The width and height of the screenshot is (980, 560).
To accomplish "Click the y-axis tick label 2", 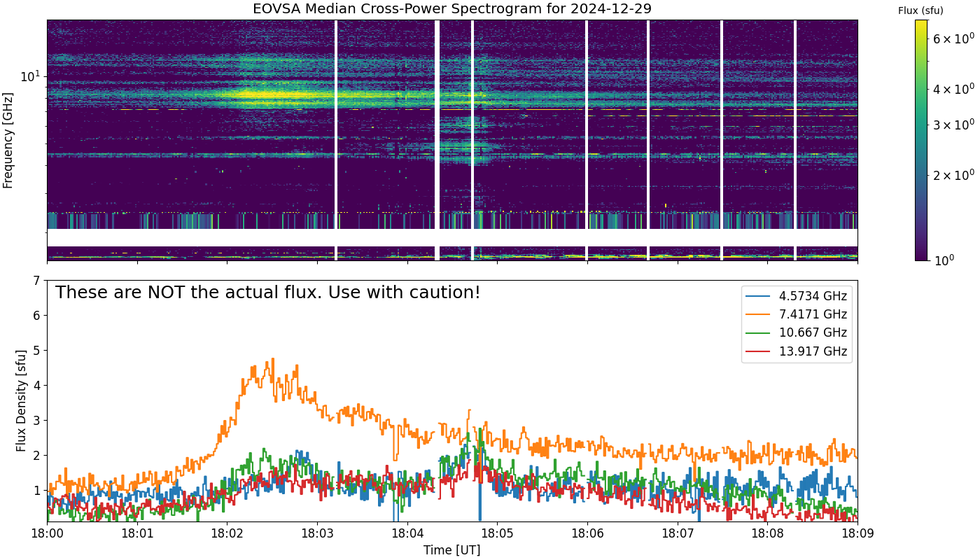I will pos(38,456).
